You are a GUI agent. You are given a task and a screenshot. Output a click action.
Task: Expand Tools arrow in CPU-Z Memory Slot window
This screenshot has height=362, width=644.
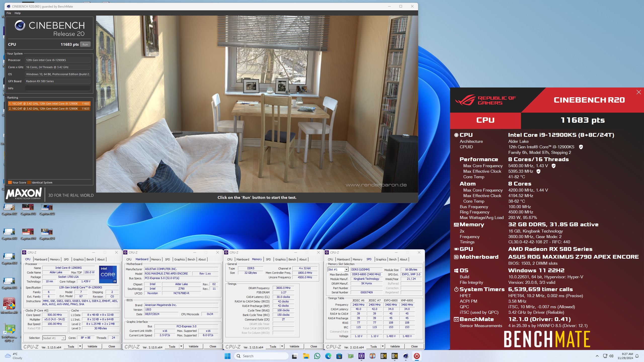click(x=383, y=346)
